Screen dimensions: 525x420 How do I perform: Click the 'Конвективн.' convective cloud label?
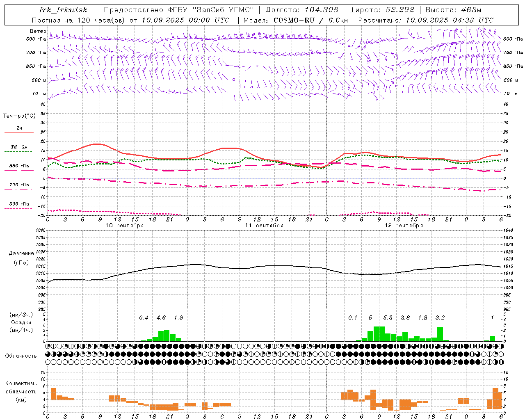coord(21,383)
